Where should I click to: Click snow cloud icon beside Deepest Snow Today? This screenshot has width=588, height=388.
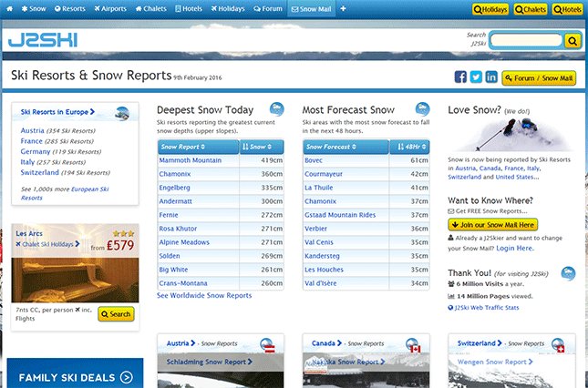coord(277,109)
